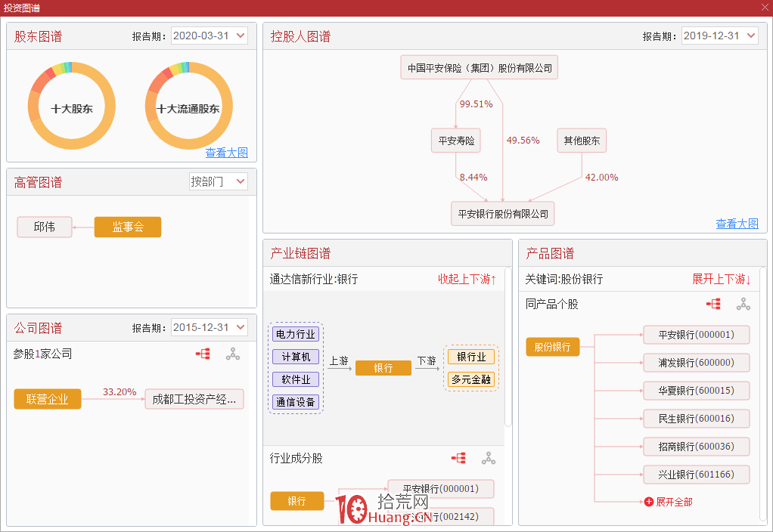Click 查看大图 link in 控股人图谱 panel
Viewport: 773px width, 532px height.
click(737, 224)
